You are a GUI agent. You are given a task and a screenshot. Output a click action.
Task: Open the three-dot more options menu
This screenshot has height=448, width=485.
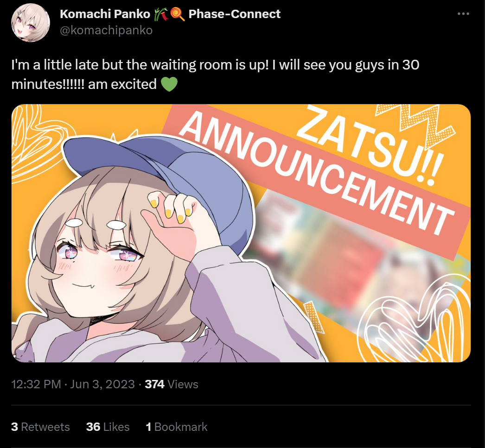coord(463,14)
